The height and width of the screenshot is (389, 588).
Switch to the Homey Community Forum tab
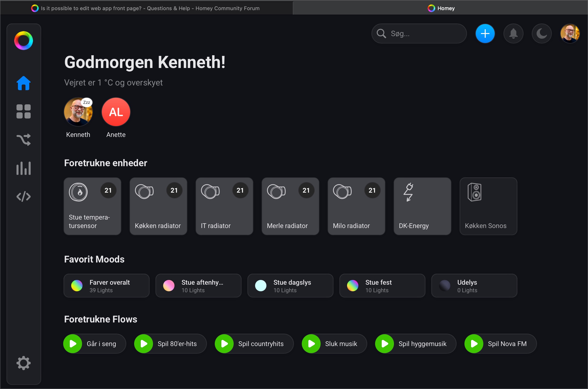pos(146,8)
